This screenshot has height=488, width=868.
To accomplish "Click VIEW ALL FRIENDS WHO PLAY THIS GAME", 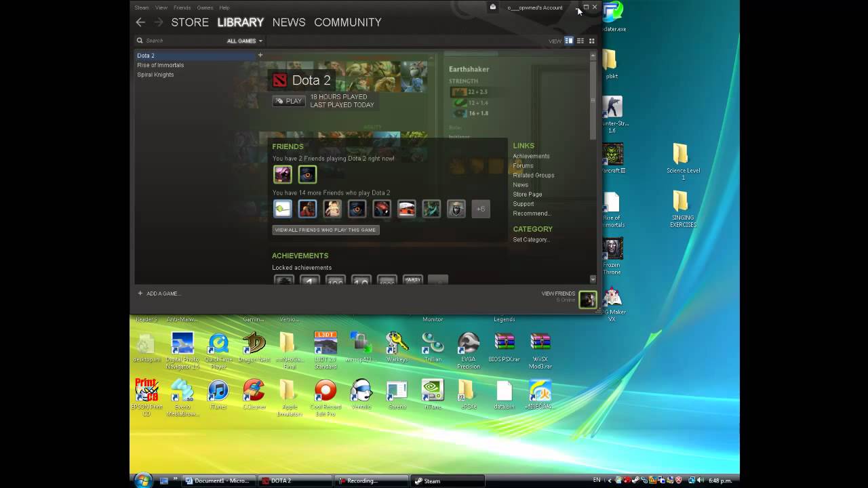I will (x=325, y=230).
